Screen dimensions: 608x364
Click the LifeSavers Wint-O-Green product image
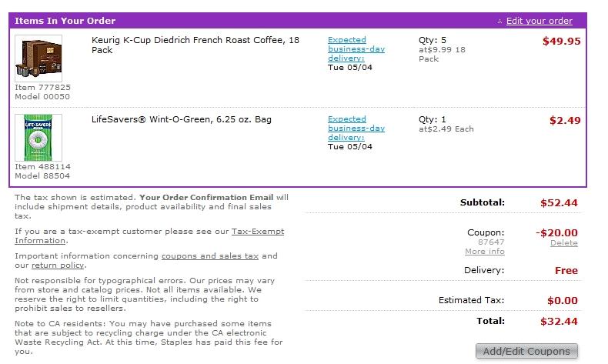point(38,138)
